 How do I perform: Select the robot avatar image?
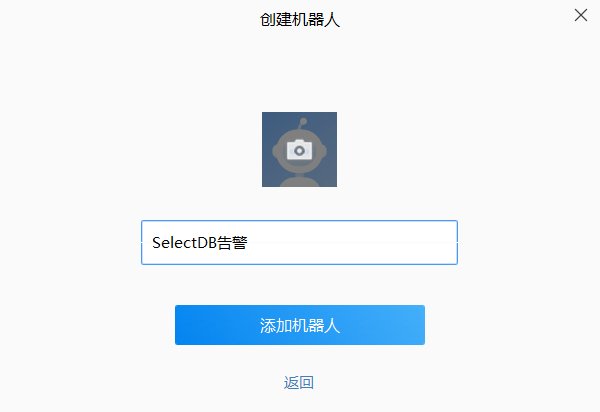point(299,149)
